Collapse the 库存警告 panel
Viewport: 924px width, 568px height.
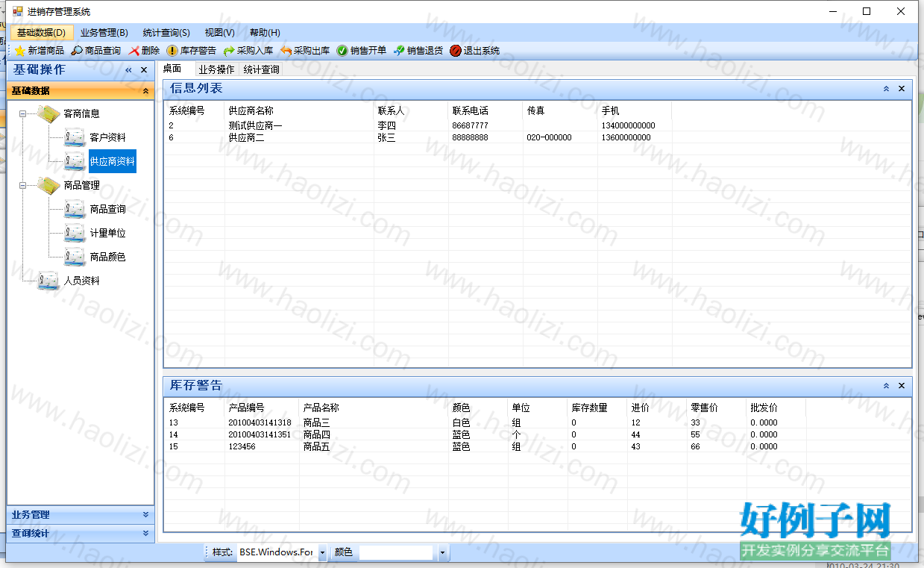pos(886,386)
